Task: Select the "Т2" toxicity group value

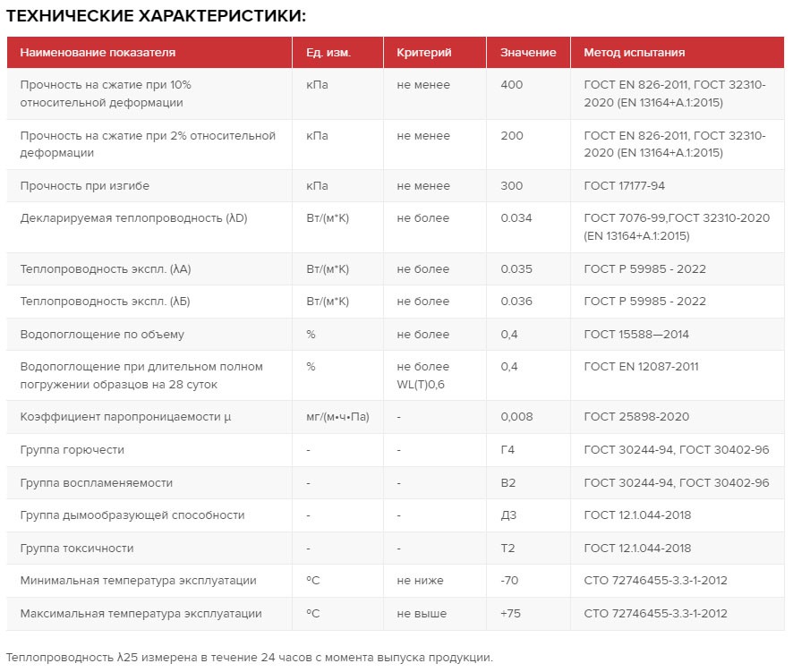Action: [x=507, y=549]
